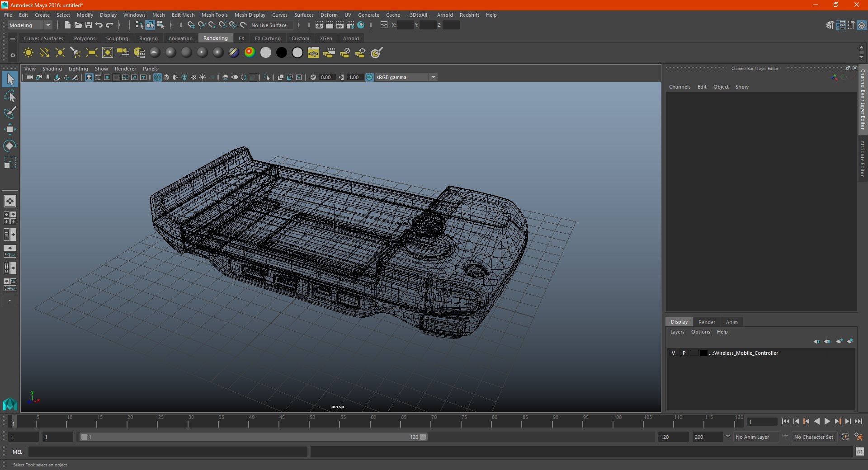Choose the Rotate tool in toolbox

click(10, 146)
